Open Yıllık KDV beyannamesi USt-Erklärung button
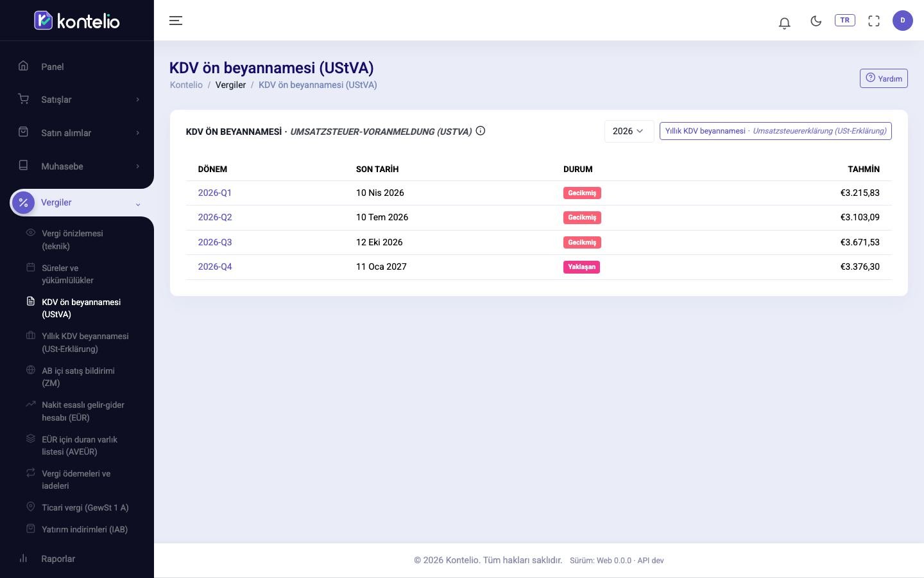This screenshot has width=924, height=578. (x=775, y=131)
